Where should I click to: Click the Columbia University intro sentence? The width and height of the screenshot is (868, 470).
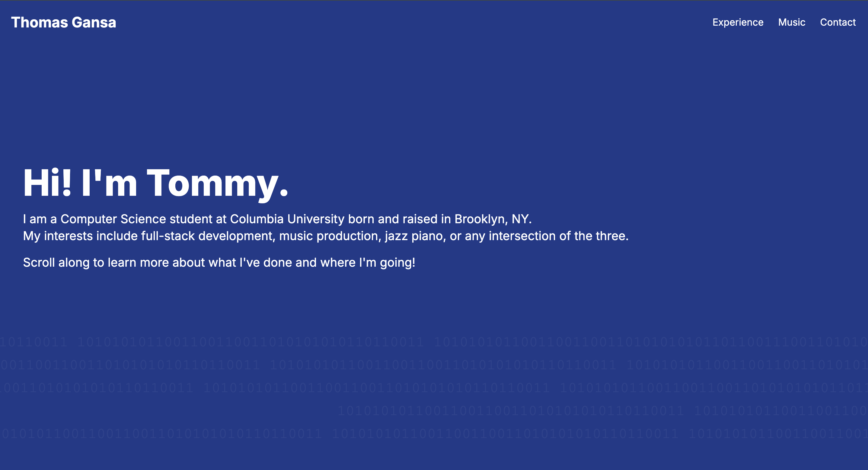tap(277, 218)
